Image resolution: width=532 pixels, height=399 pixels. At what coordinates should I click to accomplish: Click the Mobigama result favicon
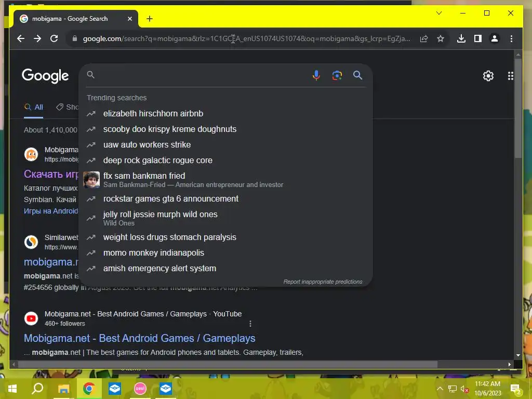tap(31, 154)
